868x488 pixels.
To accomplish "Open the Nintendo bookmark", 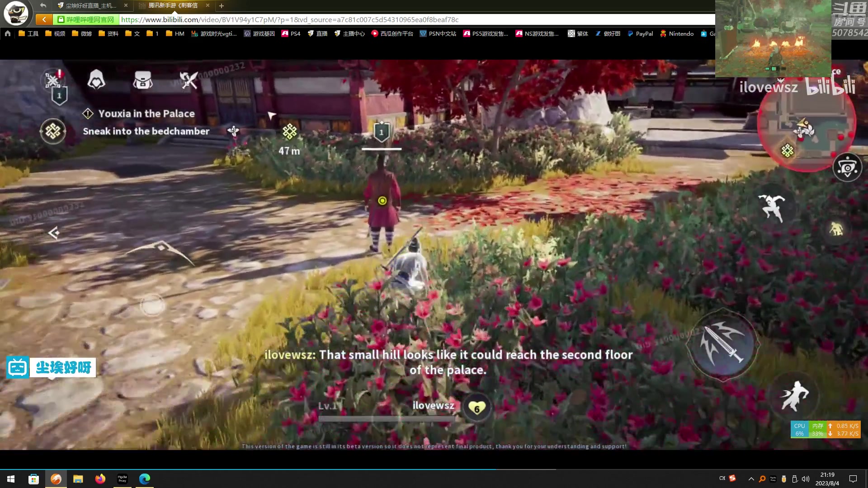I will (677, 33).
